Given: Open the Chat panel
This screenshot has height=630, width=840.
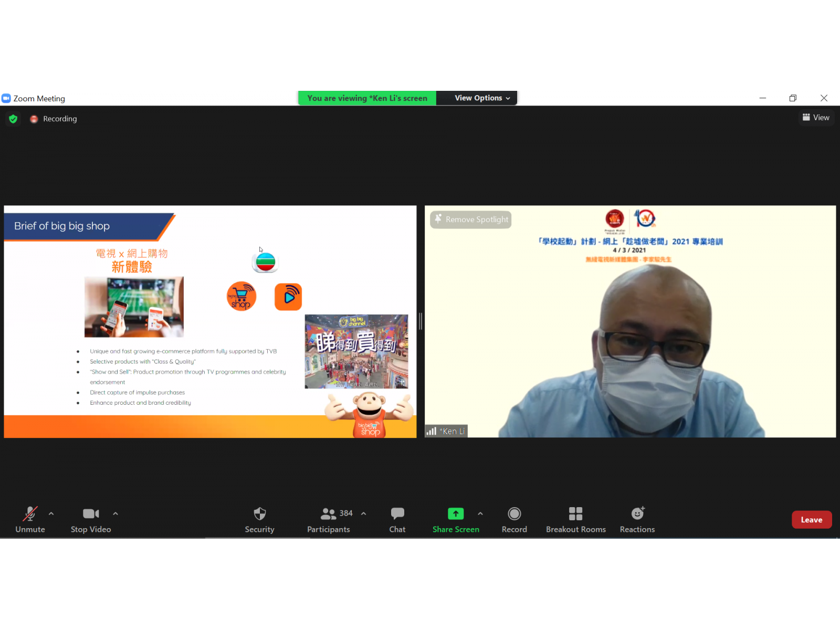Looking at the screenshot, I should tap(397, 519).
